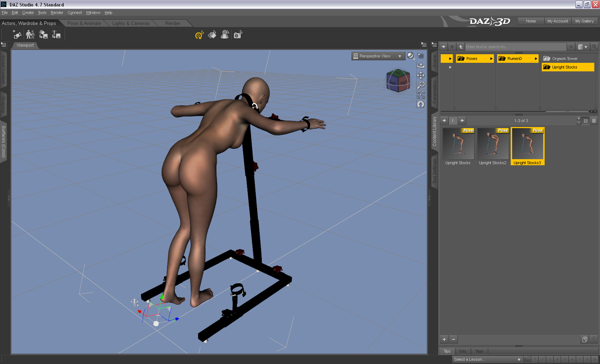Switch to list view layout

tap(594, 121)
